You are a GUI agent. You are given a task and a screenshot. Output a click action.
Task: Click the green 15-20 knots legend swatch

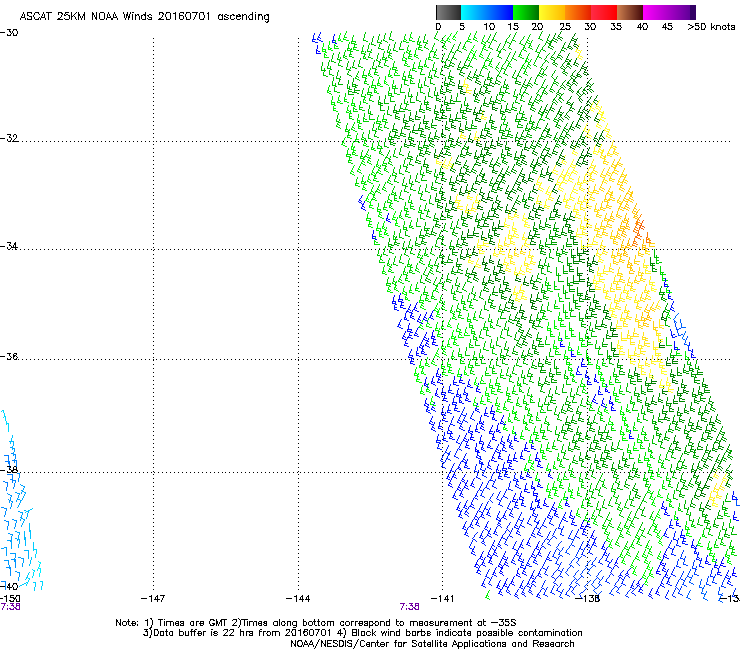(x=526, y=12)
